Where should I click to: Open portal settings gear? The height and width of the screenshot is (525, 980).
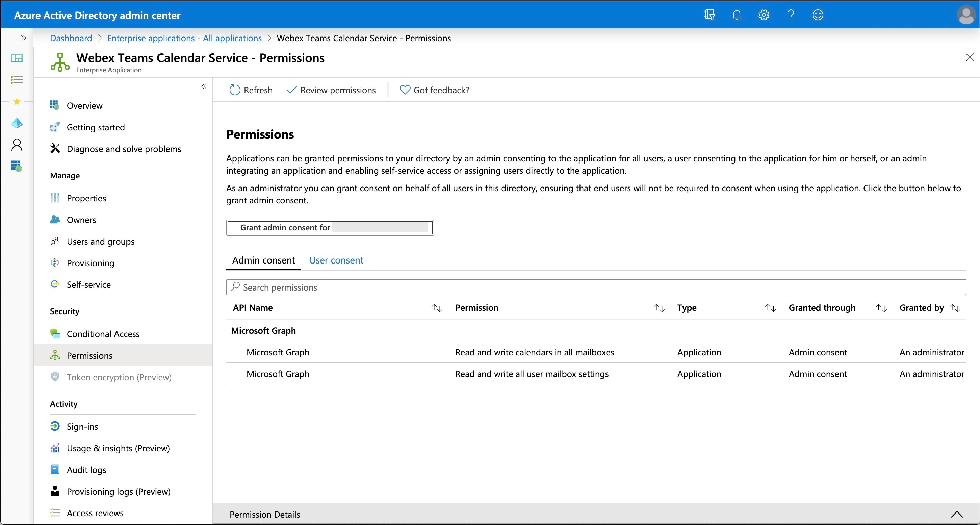pyautogui.click(x=764, y=15)
